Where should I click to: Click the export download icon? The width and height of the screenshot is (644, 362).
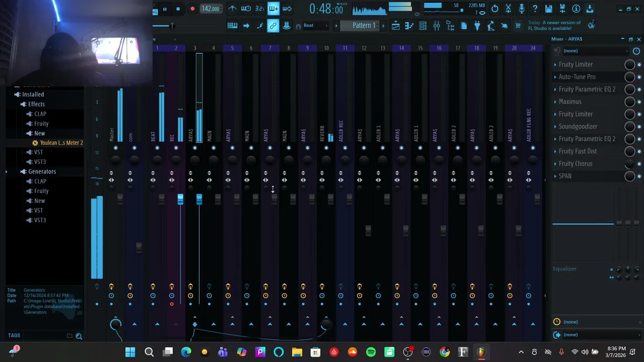[x=590, y=9]
